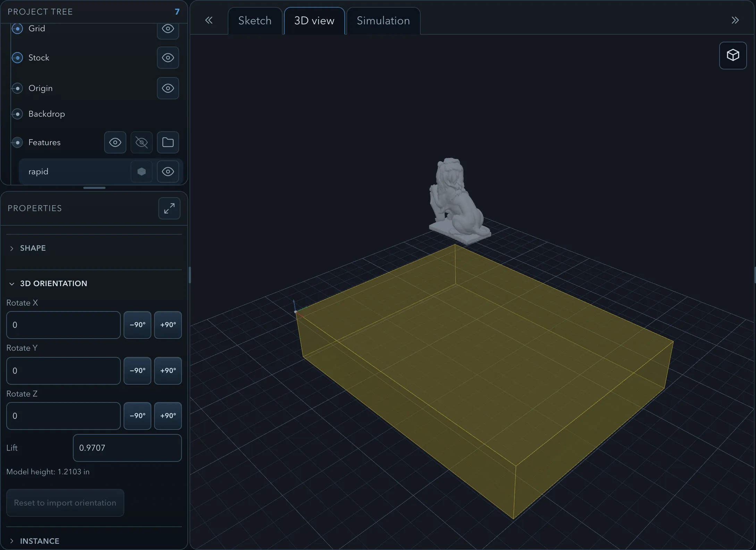Toggle Stock visibility eye icon
Image resolution: width=756 pixels, height=550 pixels.
pyautogui.click(x=168, y=58)
